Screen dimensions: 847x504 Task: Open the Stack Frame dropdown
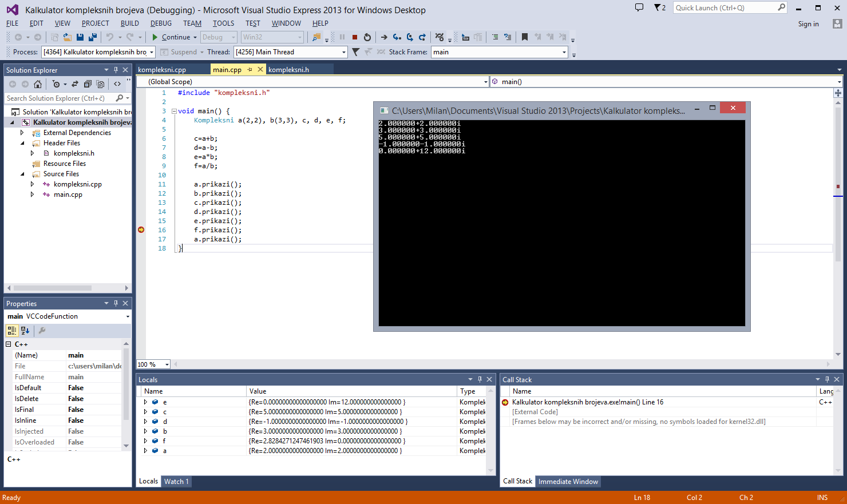[x=564, y=52]
